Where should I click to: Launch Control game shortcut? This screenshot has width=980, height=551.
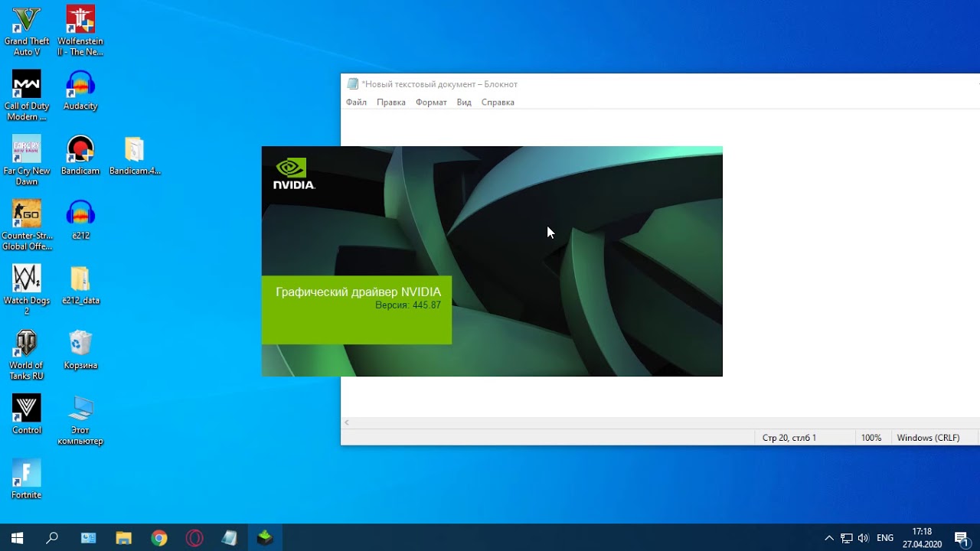coord(27,414)
